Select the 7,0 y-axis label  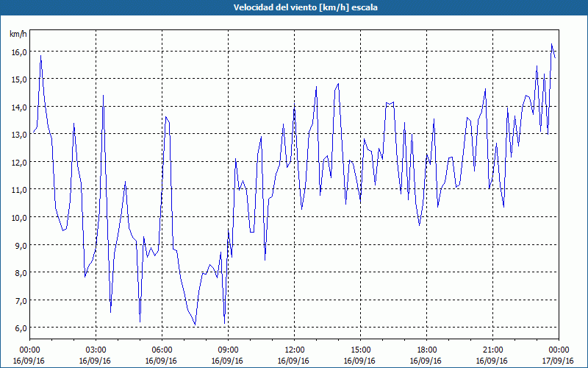click(x=21, y=301)
